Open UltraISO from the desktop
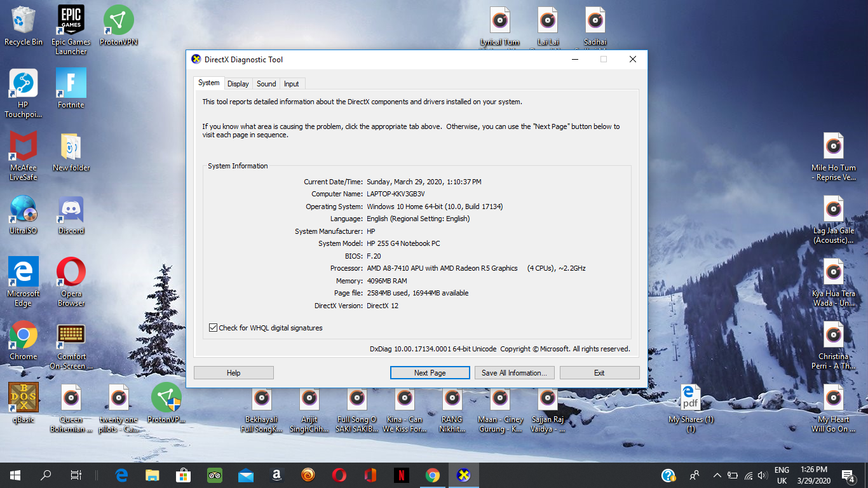The width and height of the screenshot is (868, 488). [23, 210]
